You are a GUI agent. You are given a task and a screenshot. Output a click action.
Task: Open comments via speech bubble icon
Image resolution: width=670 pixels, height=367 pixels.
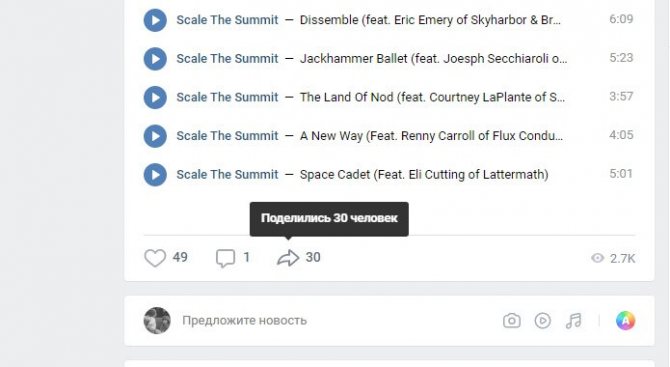click(225, 258)
